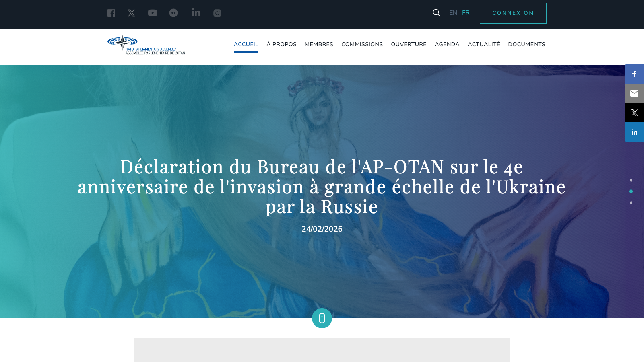
Task: Share page on X side button
Action: (634, 113)
